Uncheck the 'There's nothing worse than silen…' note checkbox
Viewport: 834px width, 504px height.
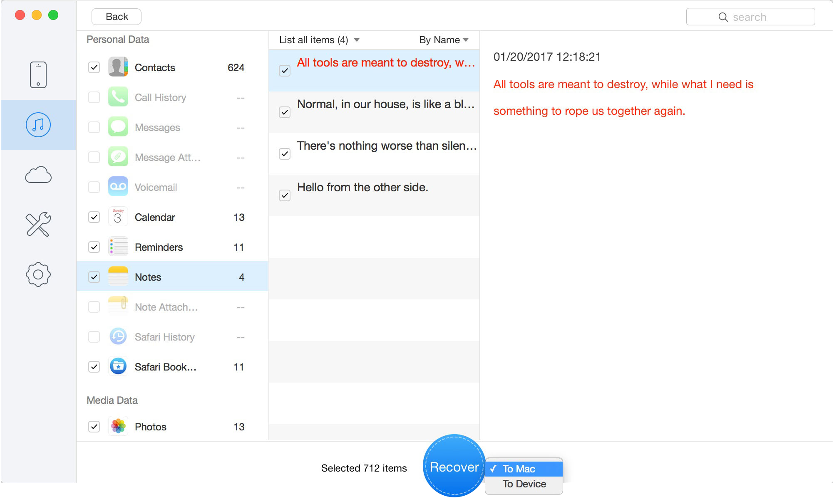[285, 154]
